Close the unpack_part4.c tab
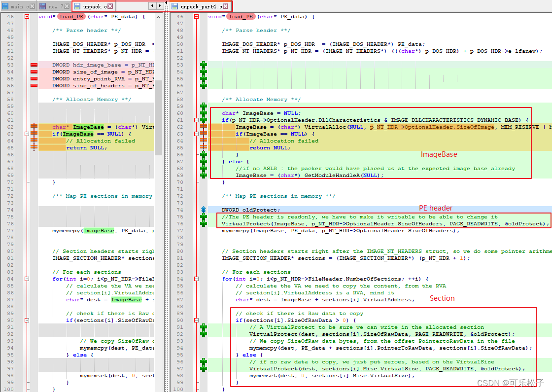The height and width of the screenshot is (392, 552). [x=226, y=6]
